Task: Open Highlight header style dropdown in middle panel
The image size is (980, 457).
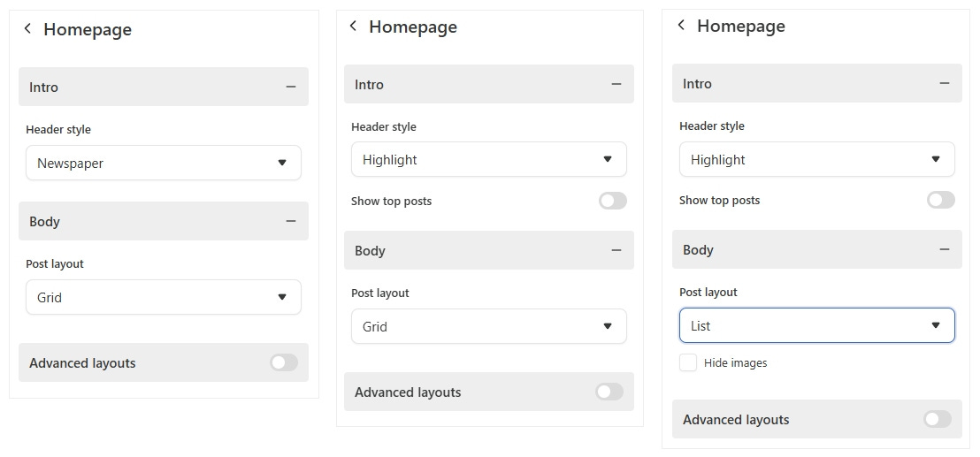Action: click(489, 159)
